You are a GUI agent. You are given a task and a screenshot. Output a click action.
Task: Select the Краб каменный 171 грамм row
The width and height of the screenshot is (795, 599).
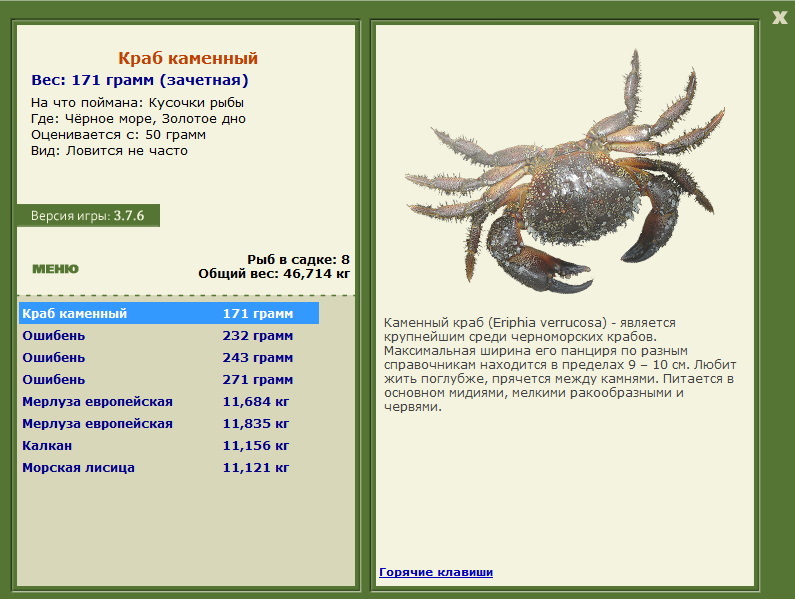(169, 313)
